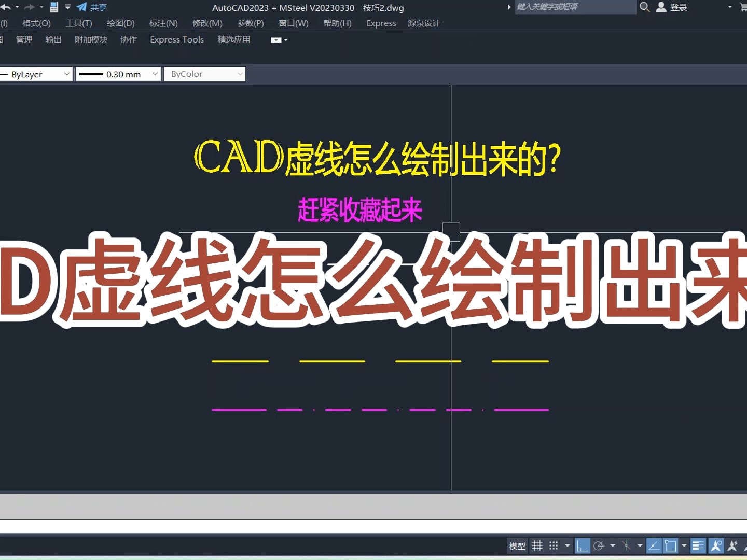Toggle object snap tracking icon

[654, 545]
